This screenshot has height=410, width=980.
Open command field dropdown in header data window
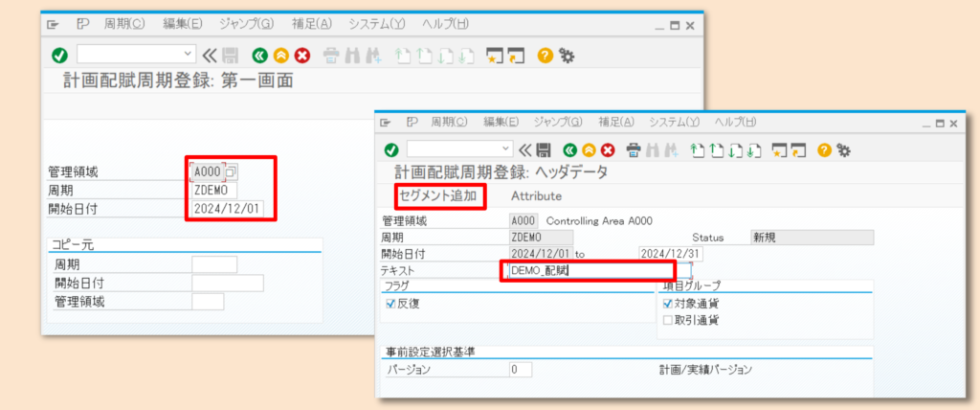[x=505, y=149]
